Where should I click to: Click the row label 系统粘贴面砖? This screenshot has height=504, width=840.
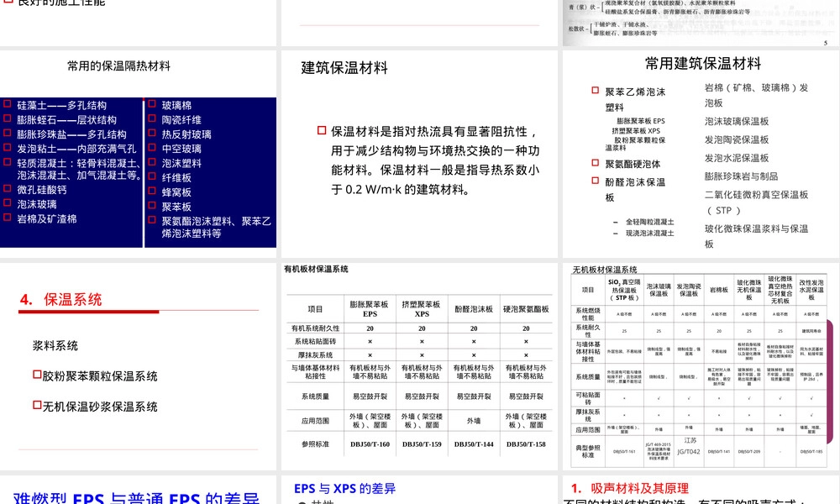316,341
